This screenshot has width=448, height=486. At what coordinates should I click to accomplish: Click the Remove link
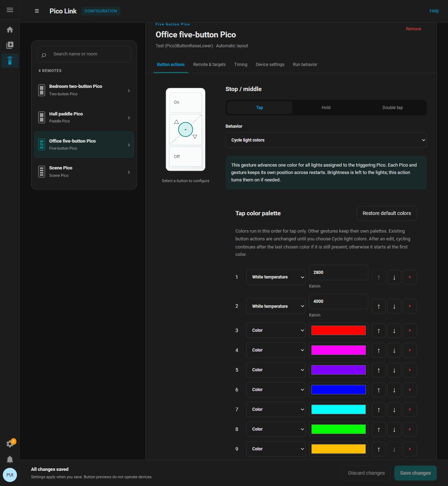click(413, 29)
